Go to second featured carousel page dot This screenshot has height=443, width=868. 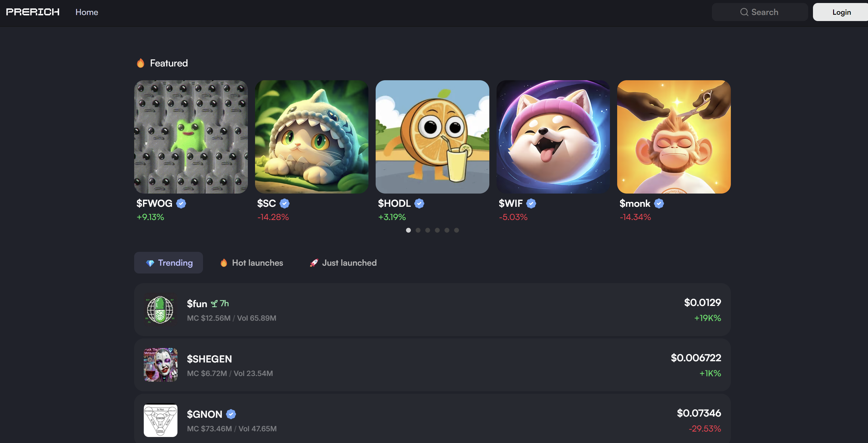(418, 230)
